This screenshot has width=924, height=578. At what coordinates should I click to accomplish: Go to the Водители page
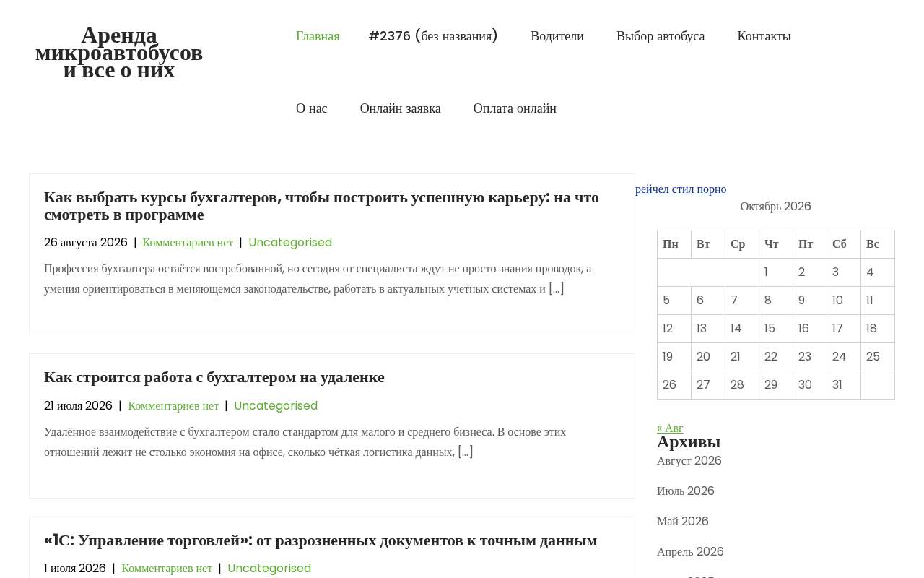557,36
